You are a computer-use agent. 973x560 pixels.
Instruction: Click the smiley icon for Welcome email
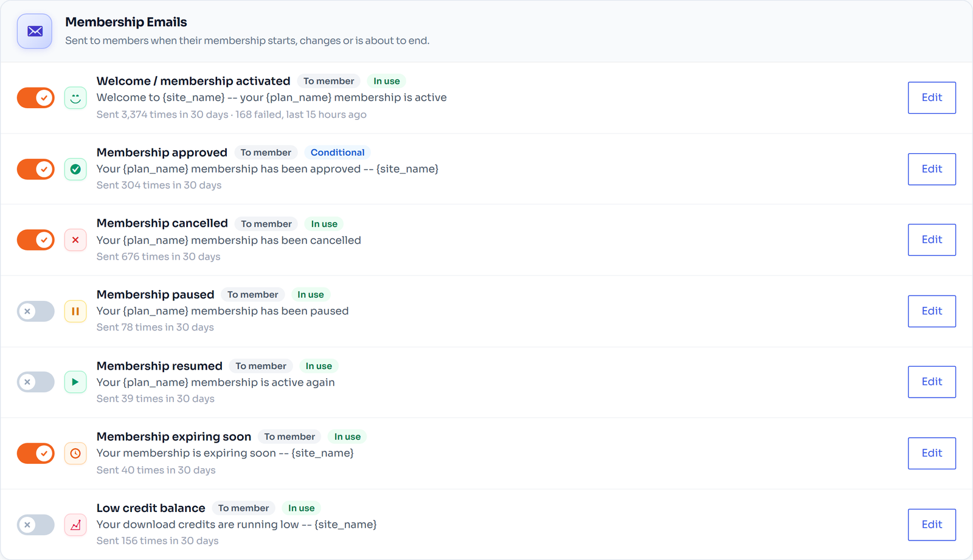[x=75, y=98]
